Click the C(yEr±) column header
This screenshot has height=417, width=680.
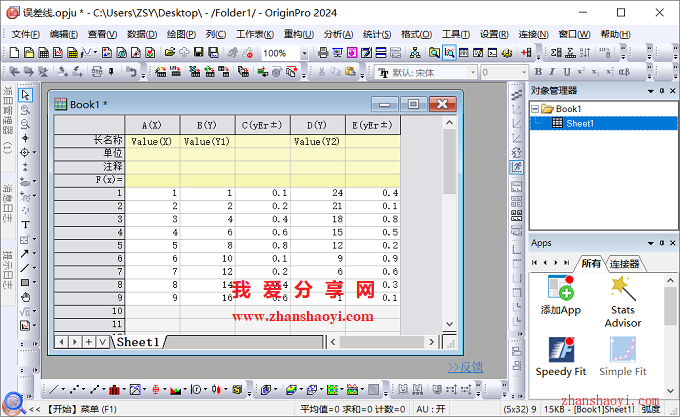pos(262,125)
